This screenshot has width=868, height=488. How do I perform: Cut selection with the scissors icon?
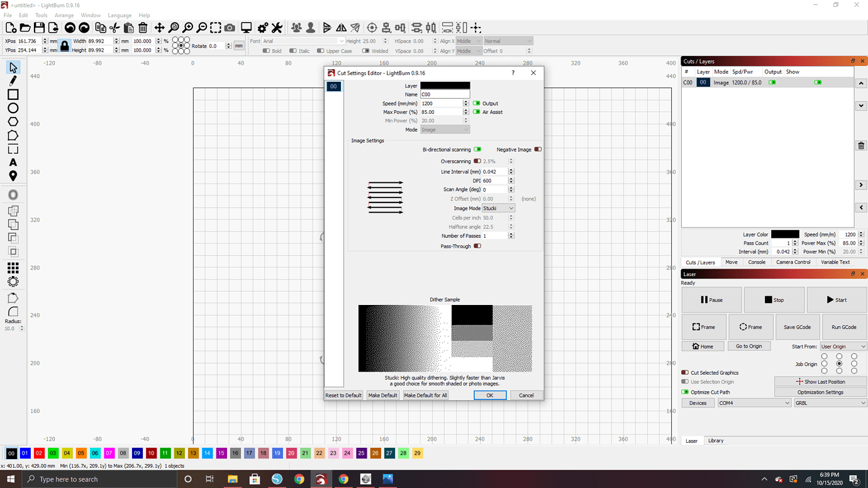pyautogui.click(x=114, y=28)
